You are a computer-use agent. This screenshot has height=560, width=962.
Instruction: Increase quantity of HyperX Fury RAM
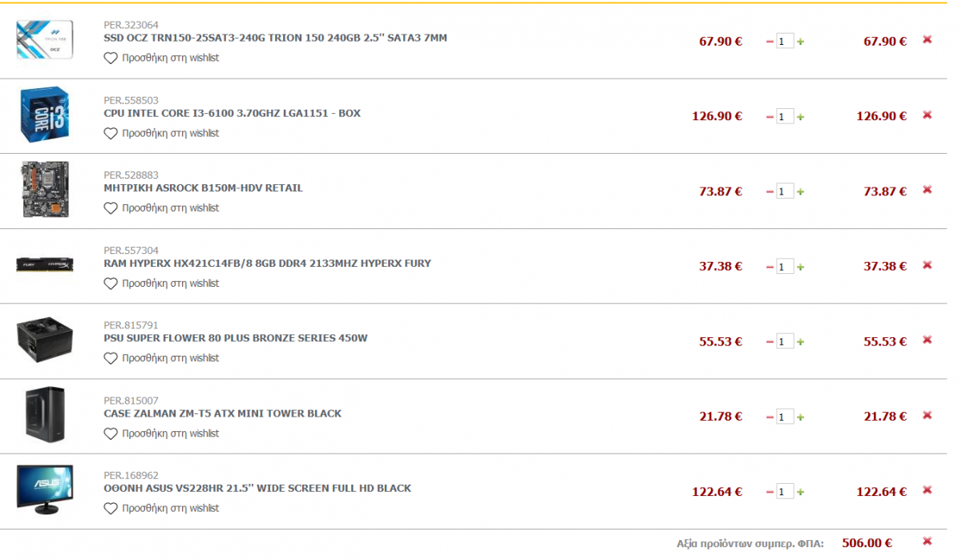800,267
